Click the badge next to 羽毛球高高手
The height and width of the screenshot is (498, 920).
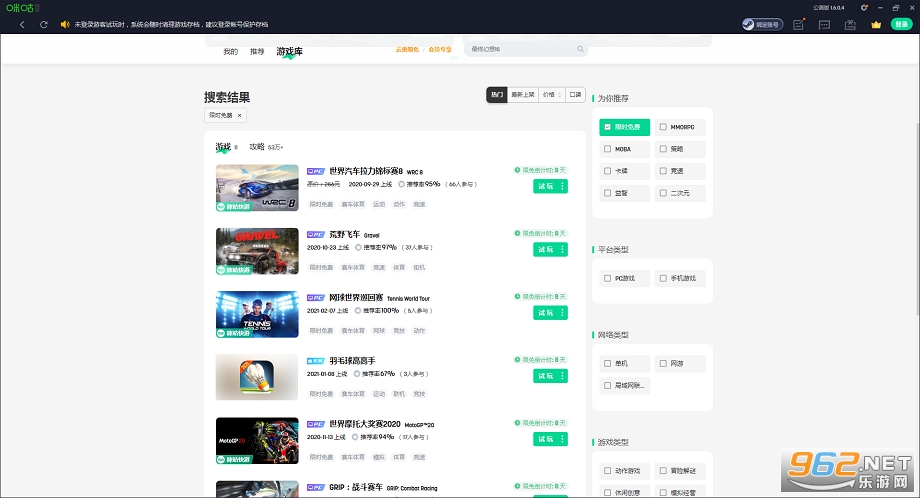[316, 361]
